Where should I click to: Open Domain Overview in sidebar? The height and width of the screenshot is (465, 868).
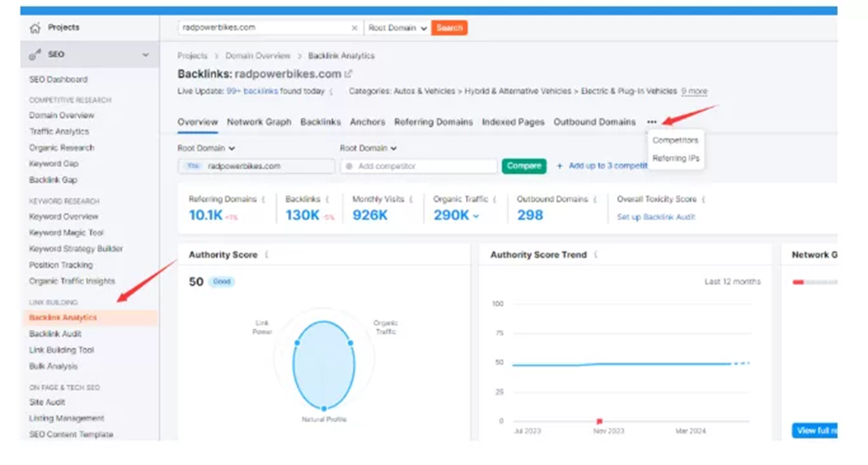[62, 115]
